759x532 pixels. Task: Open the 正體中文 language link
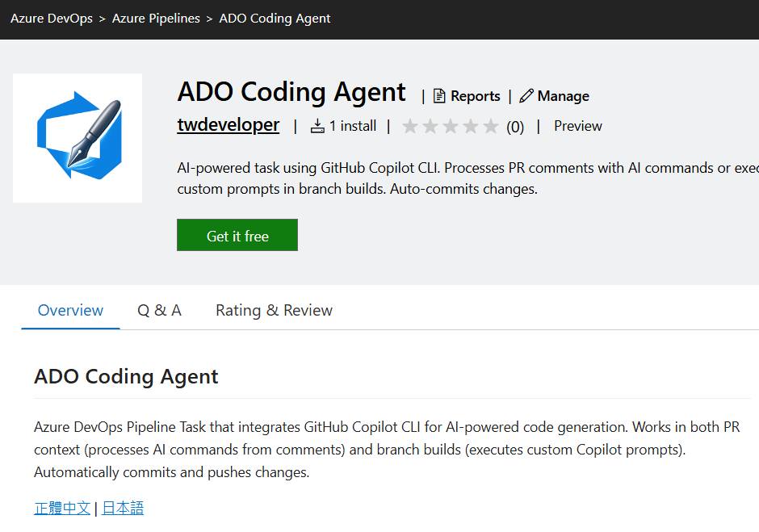(62, 508)
